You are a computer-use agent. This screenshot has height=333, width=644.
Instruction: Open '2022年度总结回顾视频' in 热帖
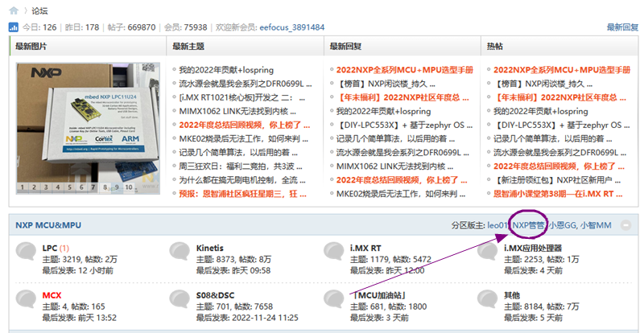click(x=559, y=166)
